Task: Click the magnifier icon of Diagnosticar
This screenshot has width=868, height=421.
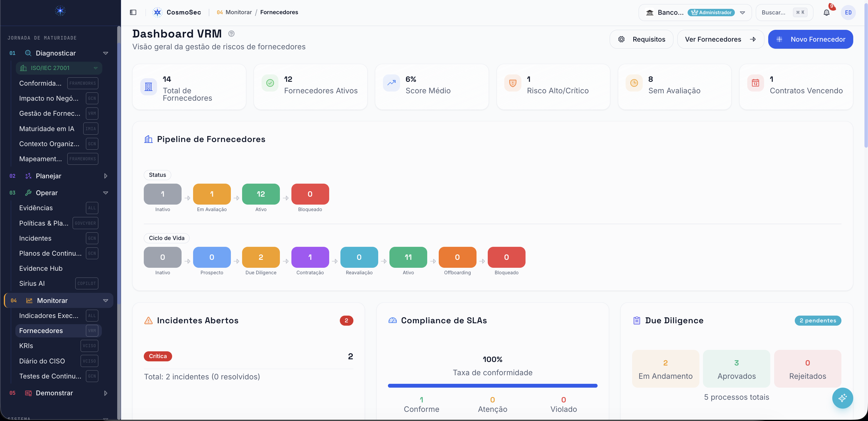Action: pyautogui.click(x=28, y=53)
